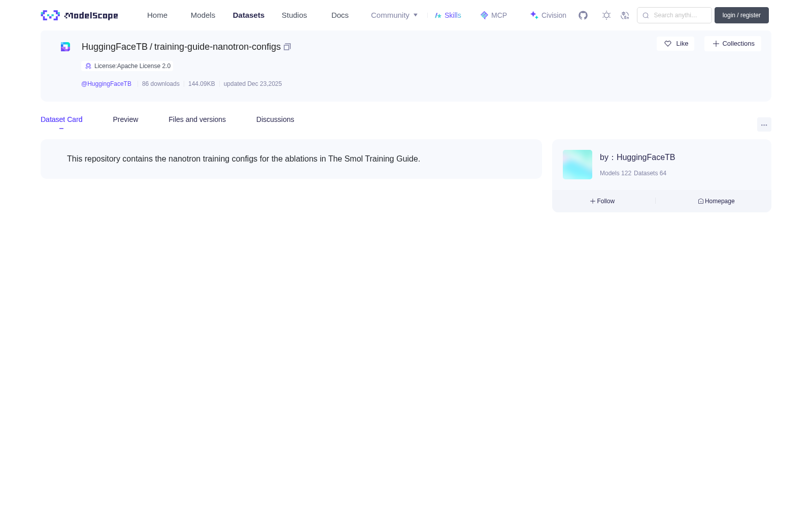
Task: Open the Models menu item
Action: (203, 15)
